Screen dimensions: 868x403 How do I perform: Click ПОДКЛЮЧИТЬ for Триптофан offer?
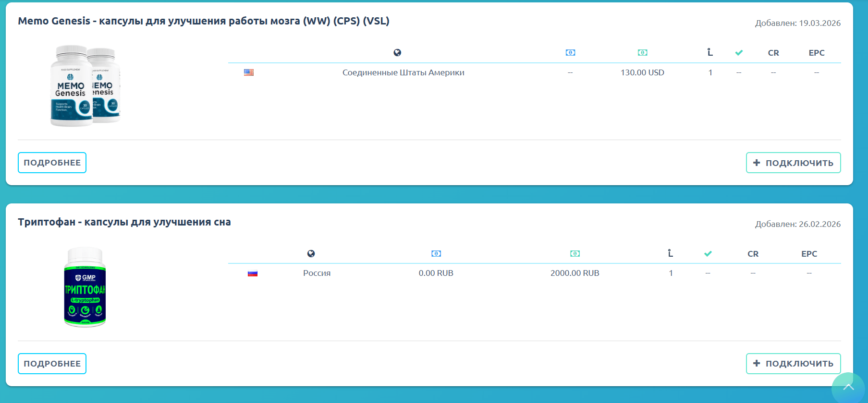click(x=793, y=364)
